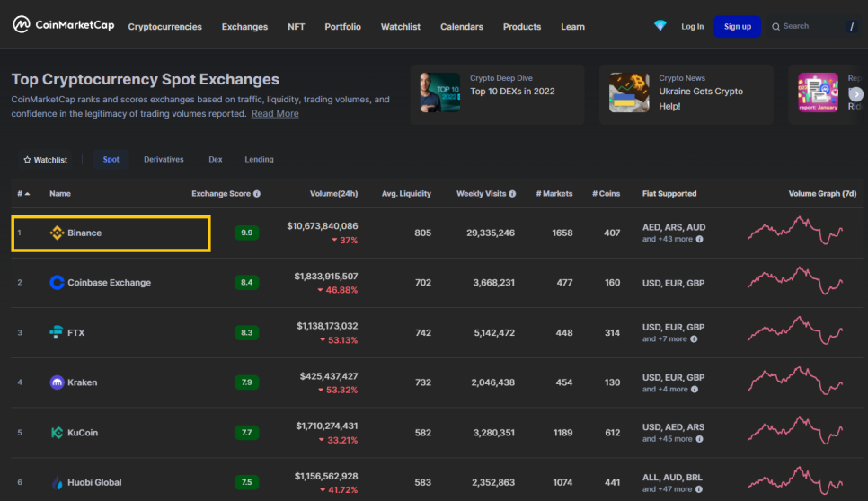Open the Huobi Global link
Screen dimensions: 868x501
[x=94, y=482]
